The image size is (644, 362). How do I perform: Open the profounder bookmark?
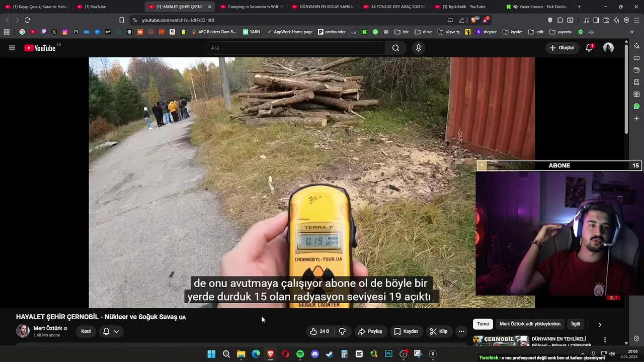coord(332,32)
